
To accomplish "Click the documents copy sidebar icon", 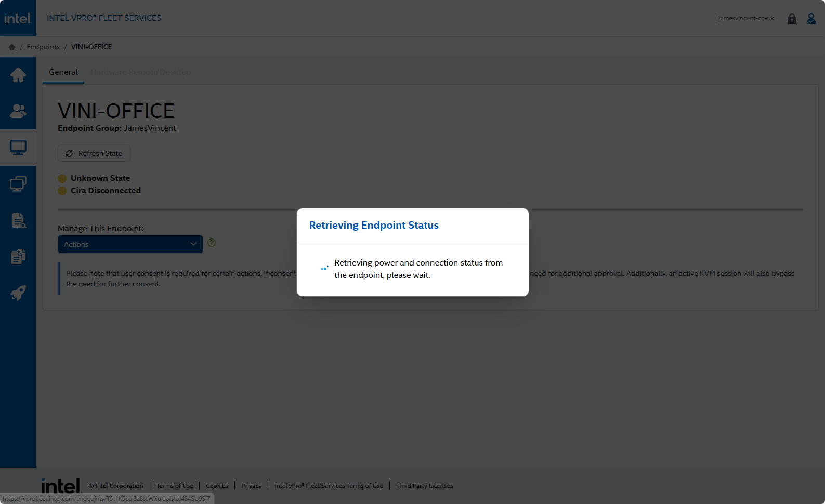I will click(18, 257).
